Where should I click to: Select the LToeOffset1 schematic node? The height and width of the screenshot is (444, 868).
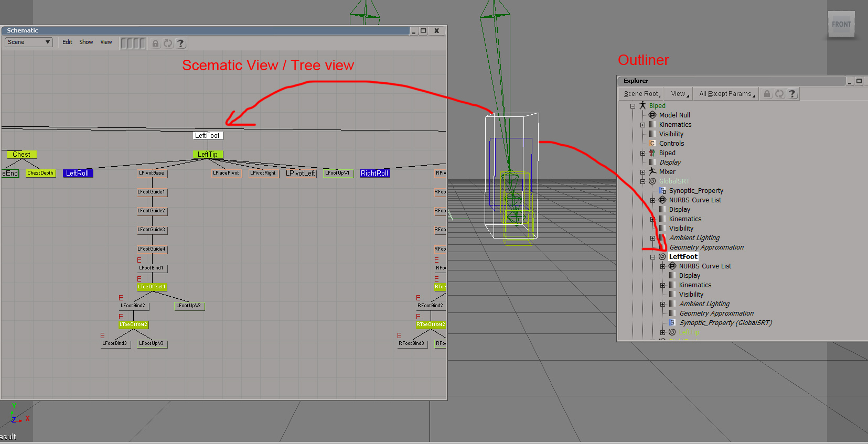pos(152,287)
